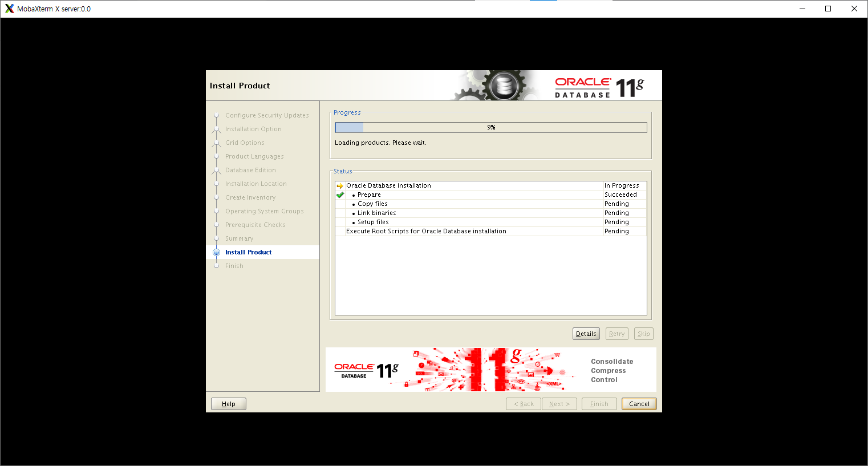This screenshot has height=466, width=868.
Task: Select Execute Root Scripts status row
Action: (x=491, y=231)
